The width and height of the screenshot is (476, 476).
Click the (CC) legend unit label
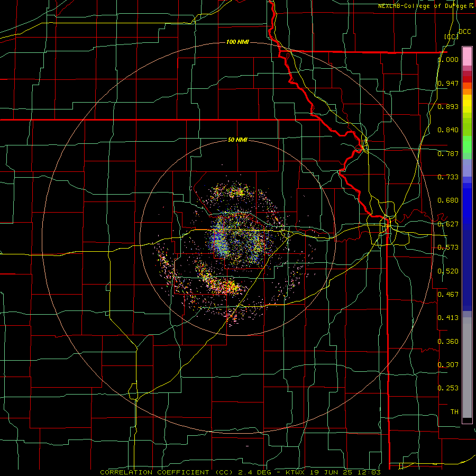[x=452, y=36]
